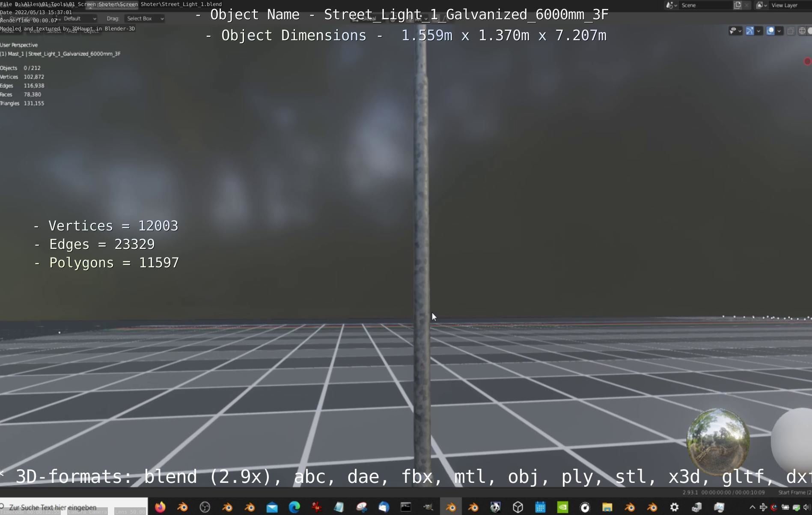Click the User Perspective viewport label
The width and height of the screenshot is (812, 515).
tap(19, 45)
